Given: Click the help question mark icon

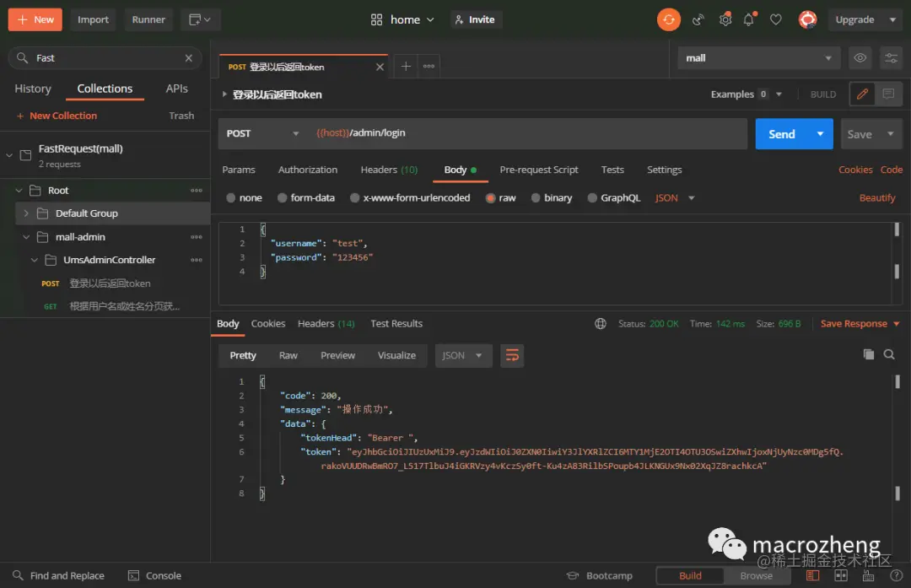Looking at the screenshot, I should 897,575.
